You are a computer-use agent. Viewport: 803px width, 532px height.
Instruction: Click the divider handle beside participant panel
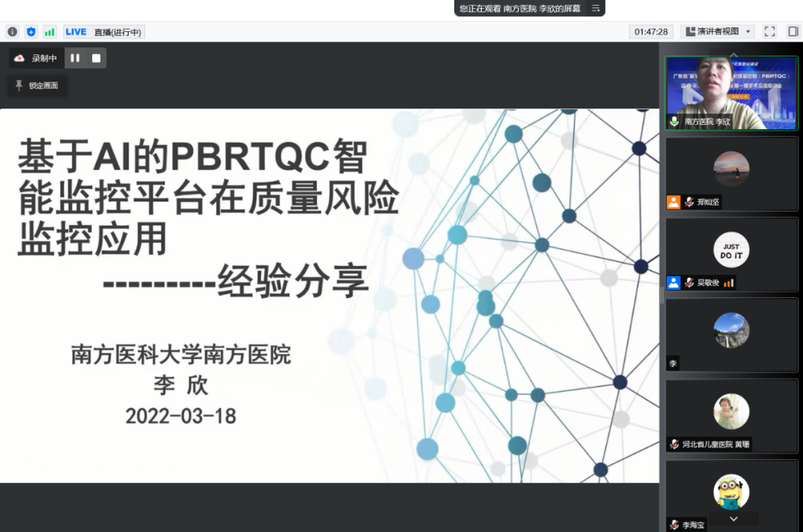tap(662, 295)
